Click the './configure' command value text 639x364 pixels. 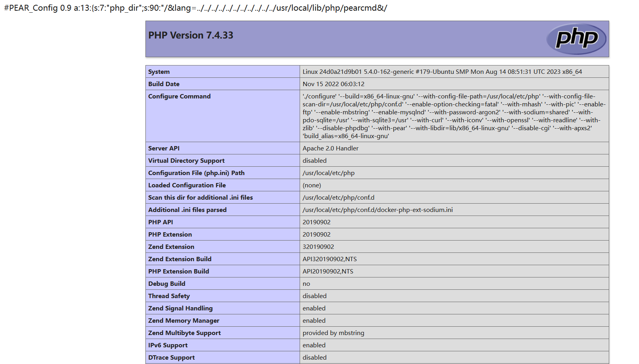[x=454, y=116]
